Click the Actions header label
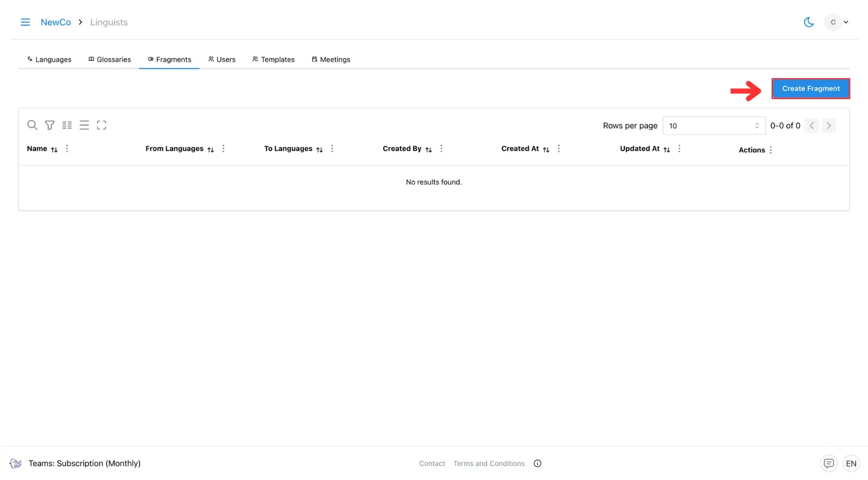868x480 pixels. coord(752,150)
